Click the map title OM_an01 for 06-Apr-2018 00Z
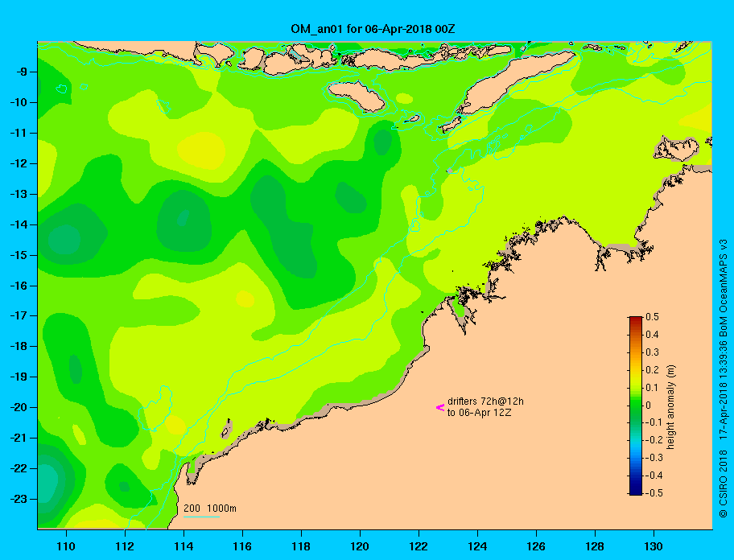The image size is (734, 560). click(373, 29)
